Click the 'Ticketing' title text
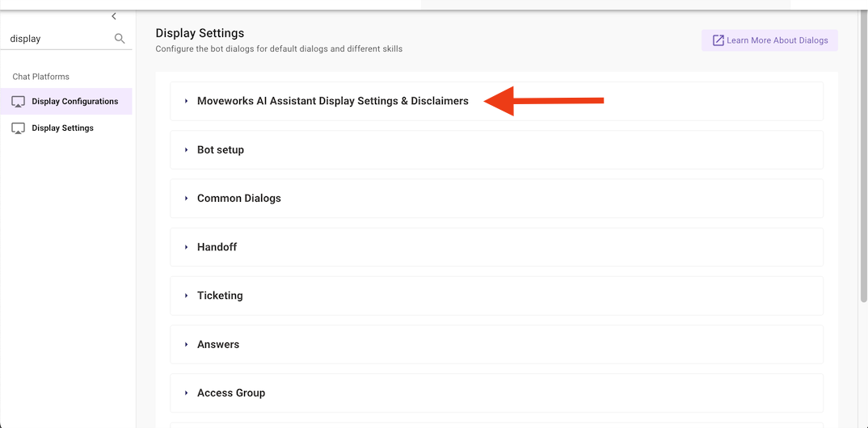Viewport: 868px width, 428px height. coord(220,296)
